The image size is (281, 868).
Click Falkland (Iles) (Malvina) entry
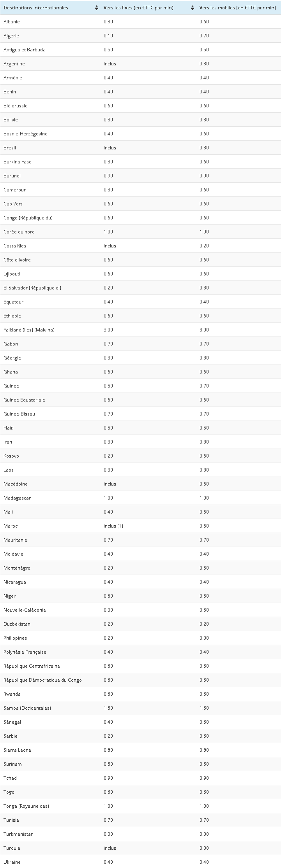29,330
